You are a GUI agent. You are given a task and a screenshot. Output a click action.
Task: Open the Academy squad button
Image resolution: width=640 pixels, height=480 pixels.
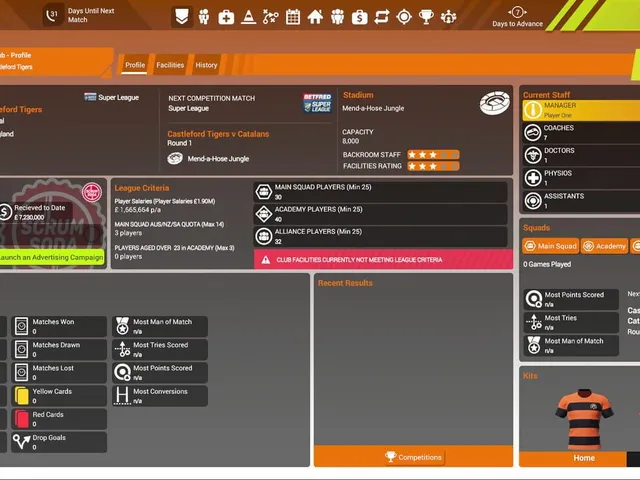click(x=604, y=246)
